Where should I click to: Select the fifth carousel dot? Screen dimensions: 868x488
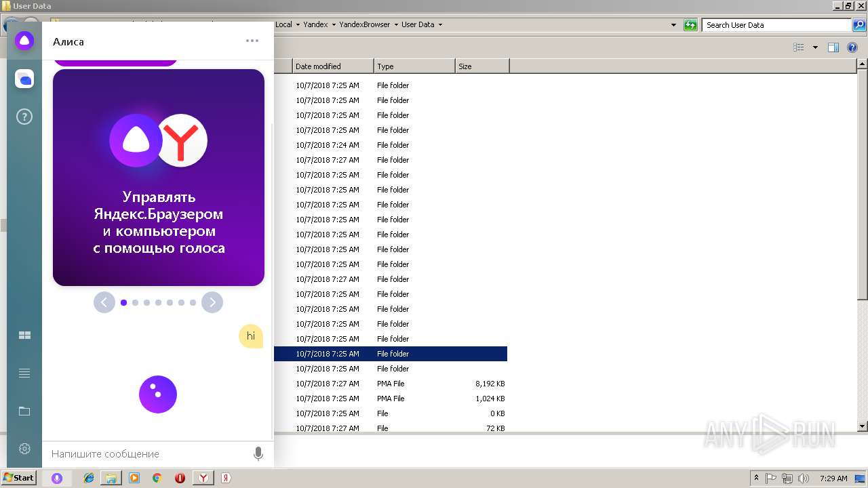(170, 303)
